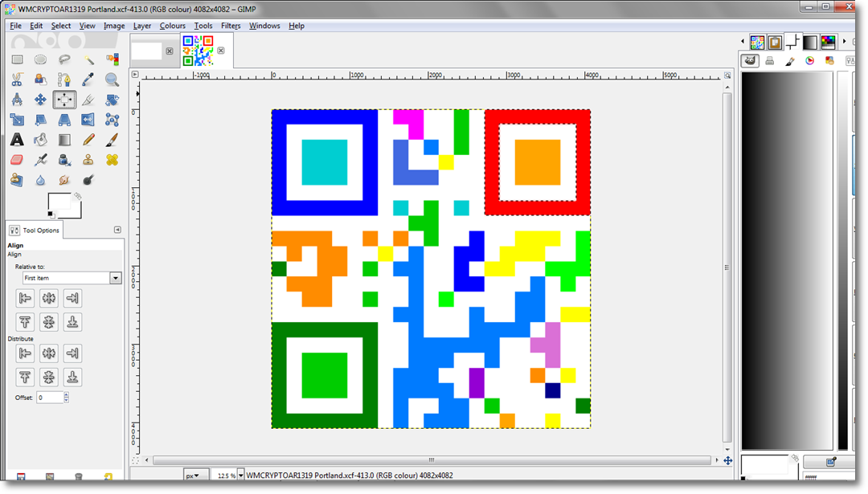
Task: Toggle Quick Mask at canvas corner
Action: [x=135, y=460]
